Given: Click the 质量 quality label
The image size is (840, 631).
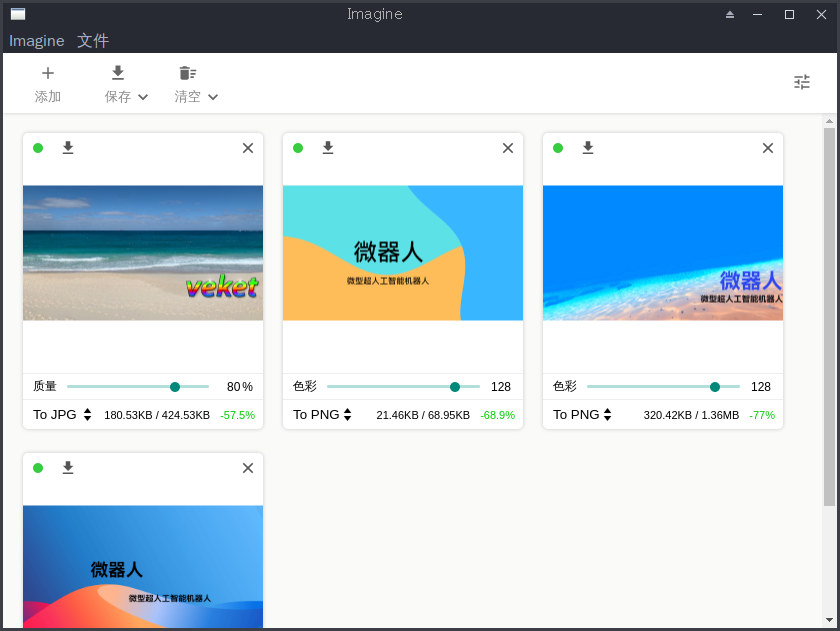Looking at the screenshot, I should [x=44, y=386].
